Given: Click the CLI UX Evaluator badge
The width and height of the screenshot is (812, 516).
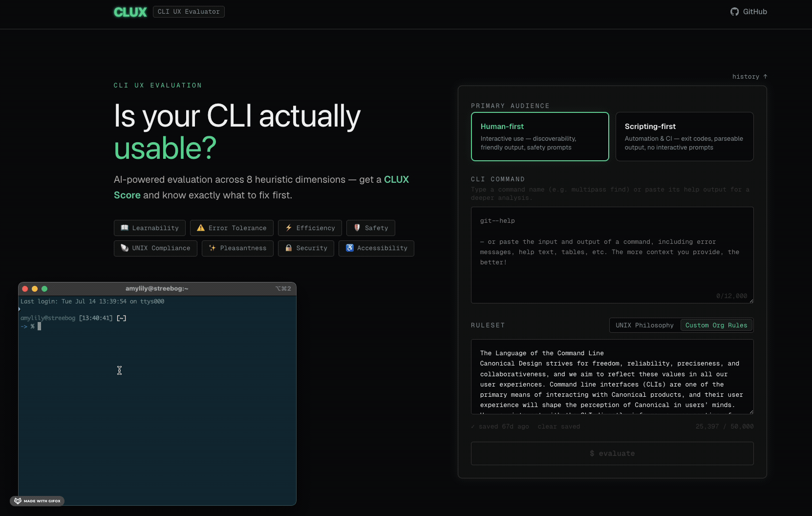Looking at the screenshot, I should [189, 12].
